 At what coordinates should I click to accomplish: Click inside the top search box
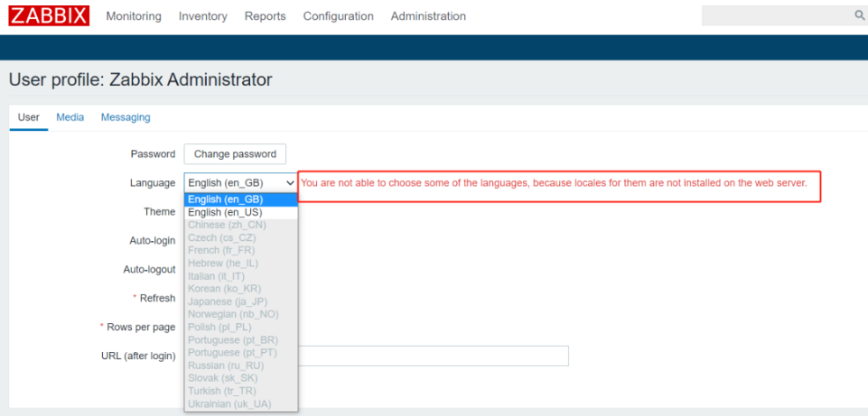point(777,15)
